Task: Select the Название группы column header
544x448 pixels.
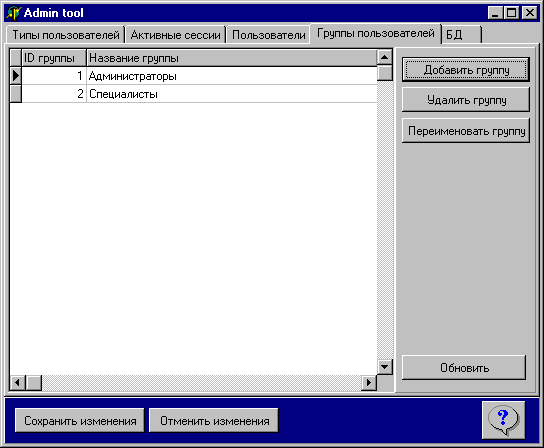Action: click(231, 58)
